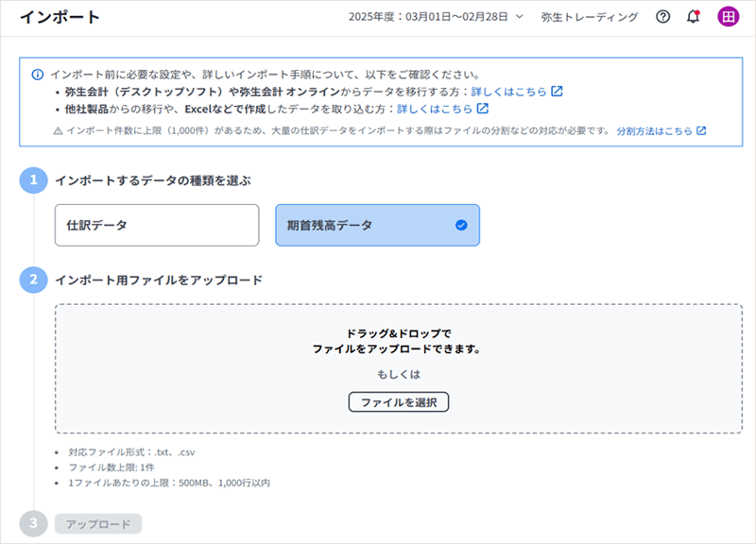Click the blue info icon in the notice box
Image resolution: width=756 pixels, height=544 pixels.
(38, 75)
